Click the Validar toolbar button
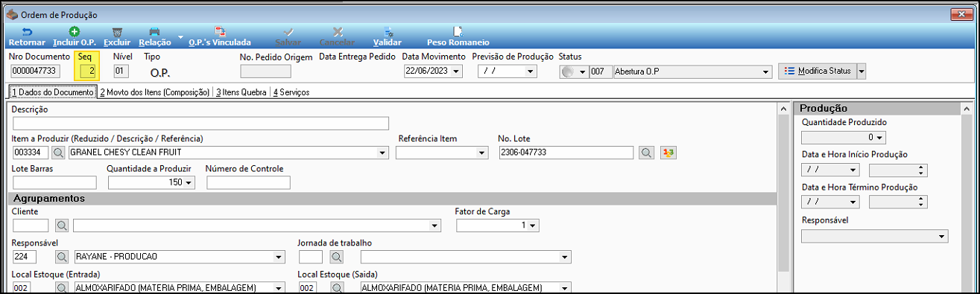 pos(388,36)
